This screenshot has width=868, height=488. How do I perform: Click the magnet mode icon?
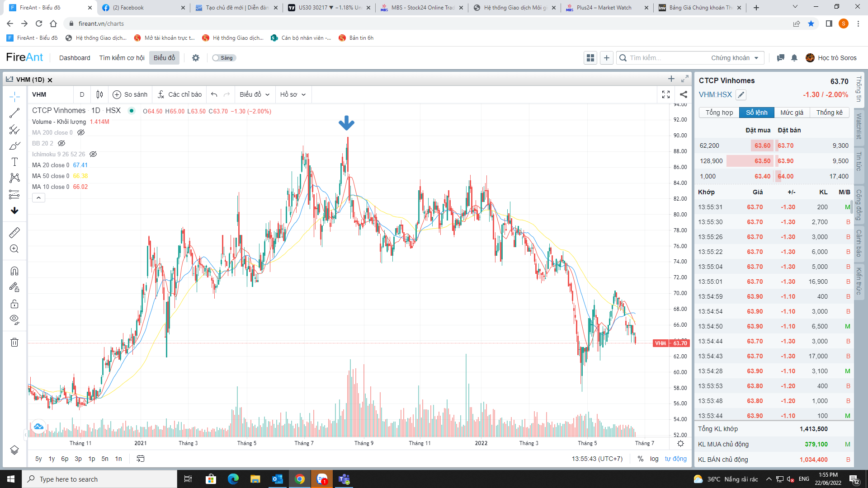point(14,271)
